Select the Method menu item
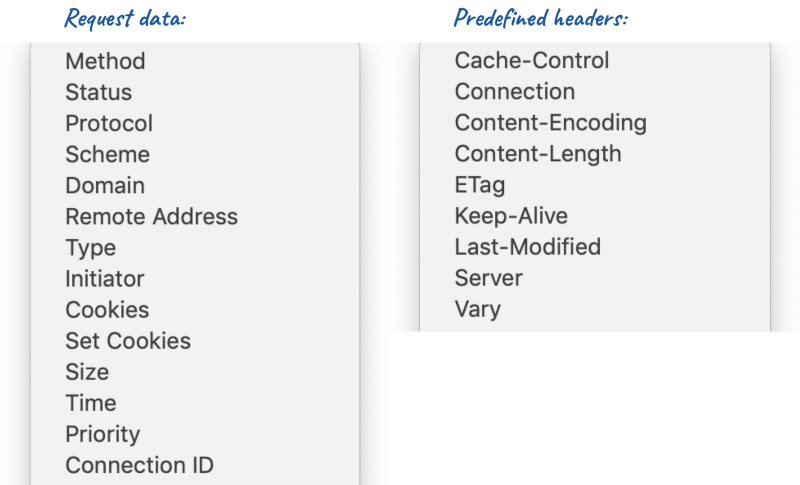 (x=195, y=61)
